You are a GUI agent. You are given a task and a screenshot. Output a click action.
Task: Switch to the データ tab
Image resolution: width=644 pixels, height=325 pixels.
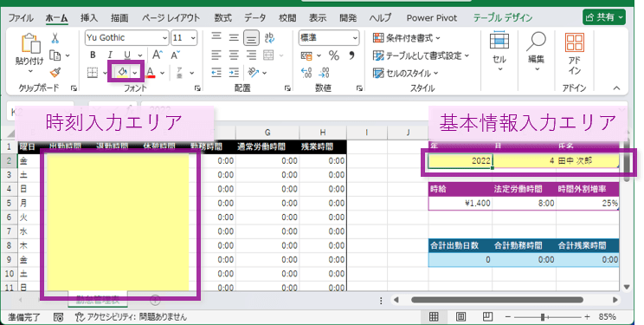coord(255,17)
